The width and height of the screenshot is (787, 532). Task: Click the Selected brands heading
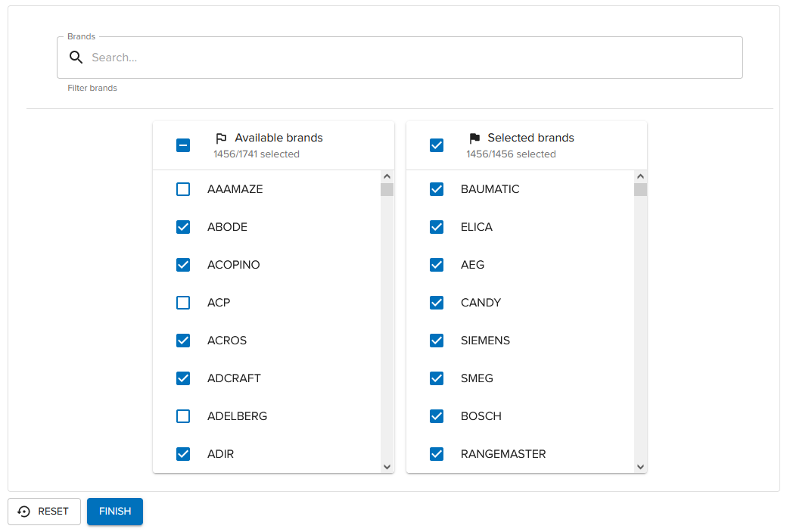pos(530,138)
